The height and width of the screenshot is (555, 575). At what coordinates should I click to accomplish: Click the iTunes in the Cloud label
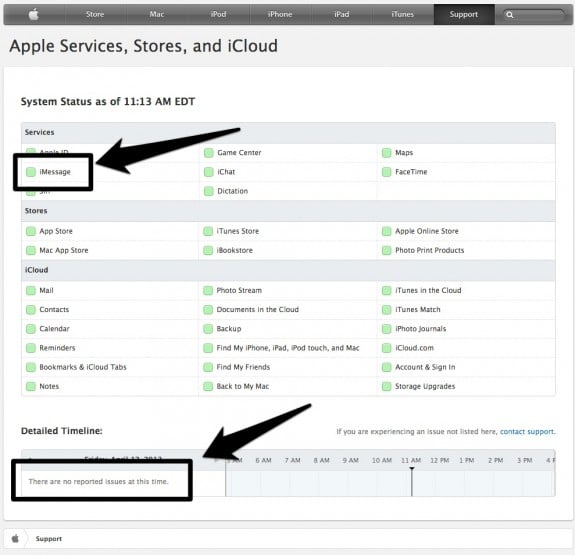tap(428, 291)
